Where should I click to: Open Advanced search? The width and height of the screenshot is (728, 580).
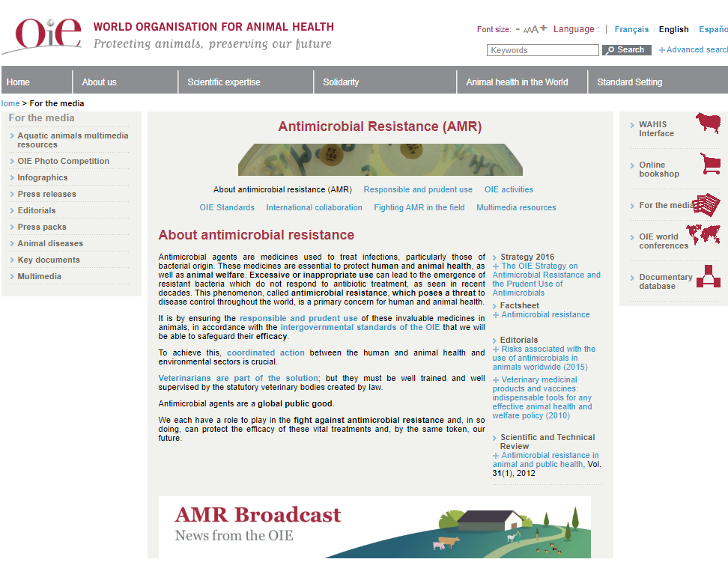(x=694, y=49)
